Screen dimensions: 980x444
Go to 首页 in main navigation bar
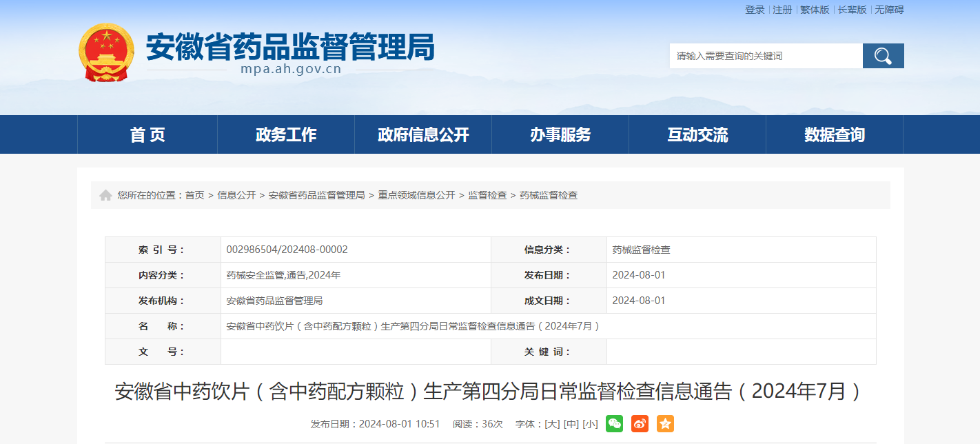click(x=147, y=134)
